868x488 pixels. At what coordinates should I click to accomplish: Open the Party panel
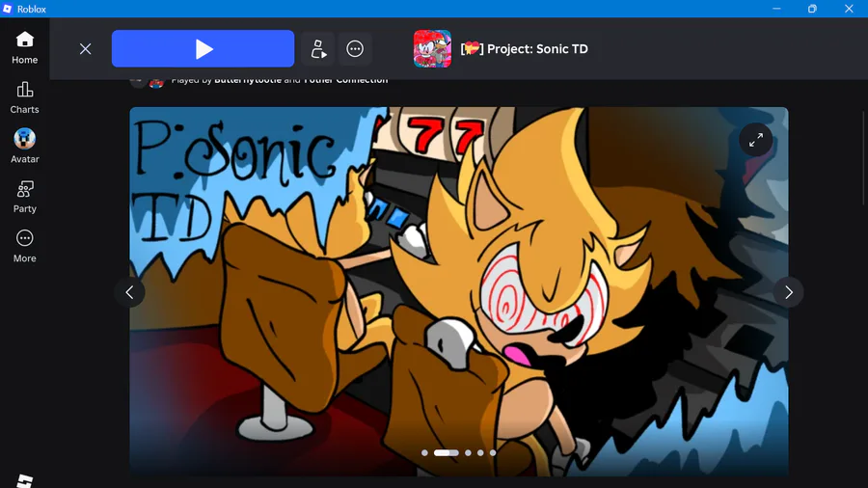(x=24, y=197)
